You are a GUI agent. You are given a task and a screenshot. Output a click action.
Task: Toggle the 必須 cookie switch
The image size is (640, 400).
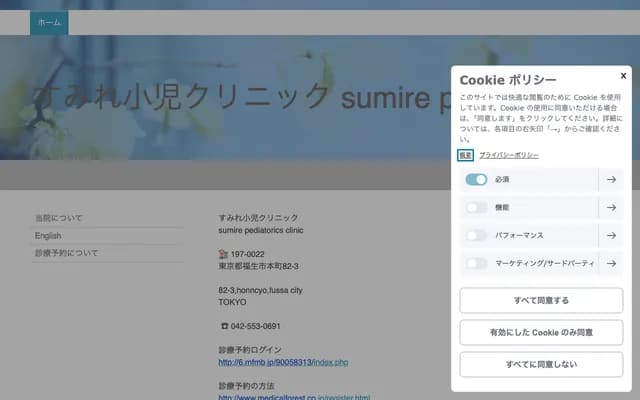476,179
